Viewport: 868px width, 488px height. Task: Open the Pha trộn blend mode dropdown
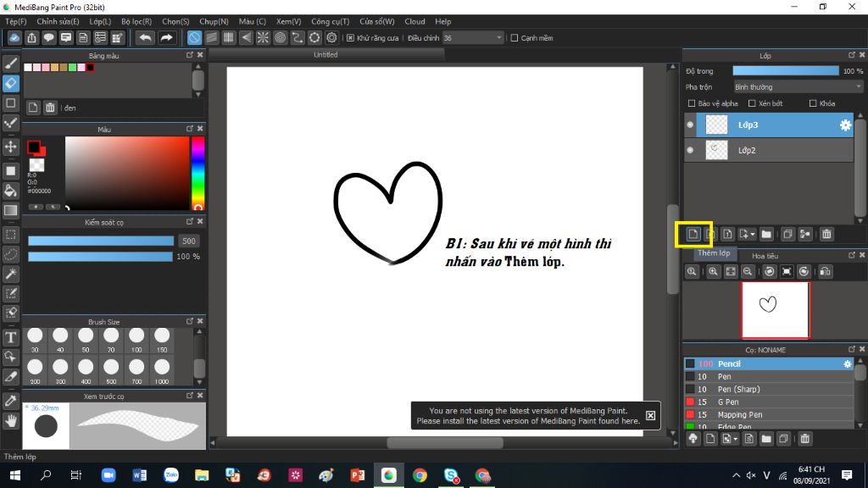tap(797, 86)
